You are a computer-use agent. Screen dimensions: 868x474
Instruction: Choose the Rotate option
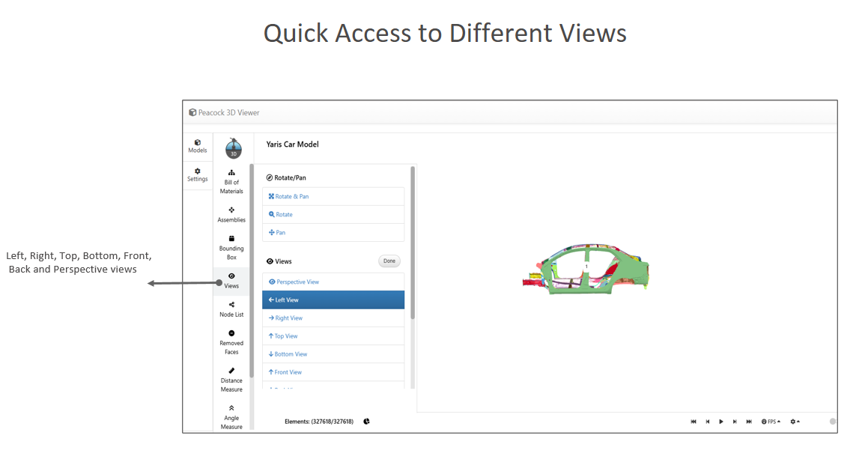333,214
